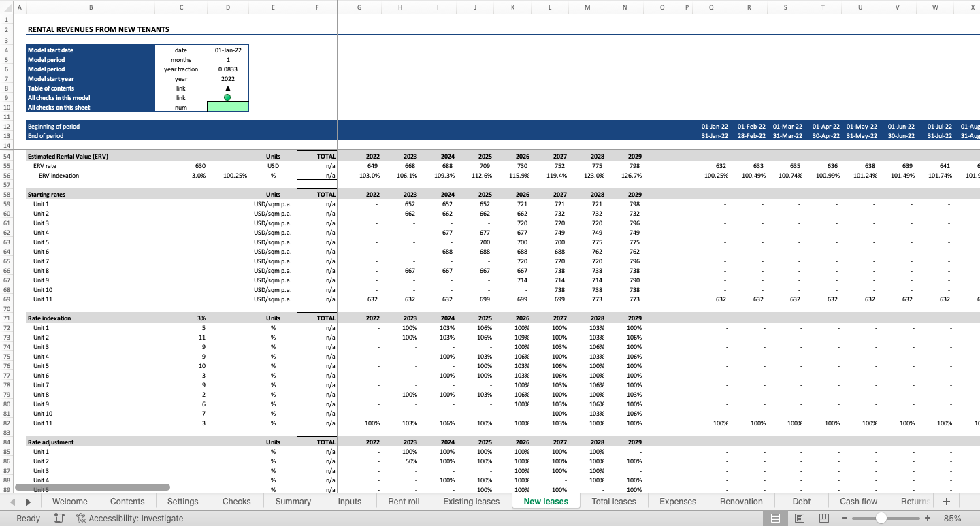The width and height of the screenshot is (980, 526).
Task: Select Page Break Preview view icon
Action: pyautogui.click(x=824, y=518)
